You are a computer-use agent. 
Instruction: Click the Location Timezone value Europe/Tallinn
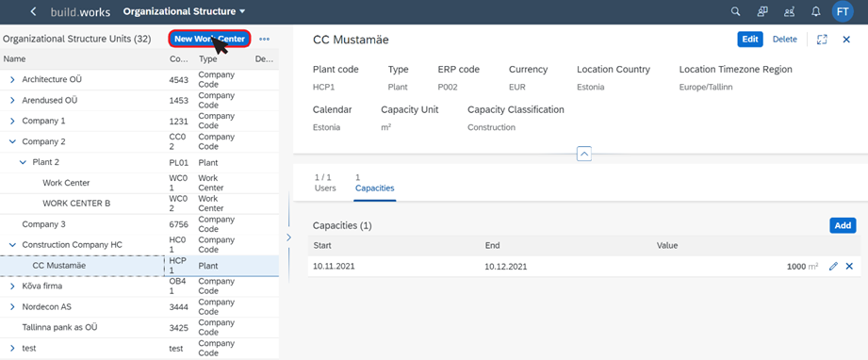(706, 87)
